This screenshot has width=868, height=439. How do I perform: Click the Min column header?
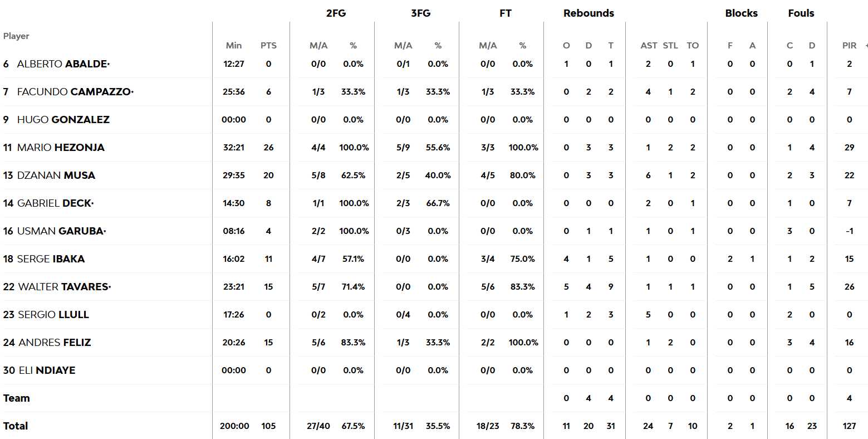234,46
